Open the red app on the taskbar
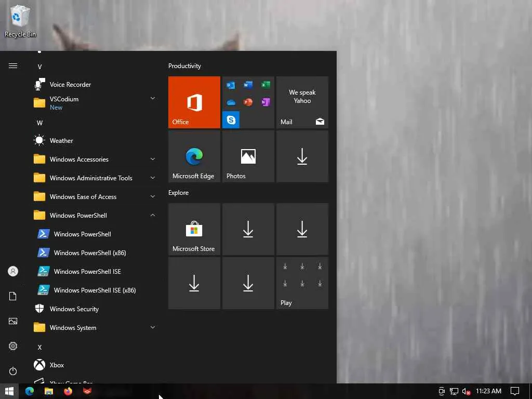Screen dimensions: 532x399 coord(87,391)
